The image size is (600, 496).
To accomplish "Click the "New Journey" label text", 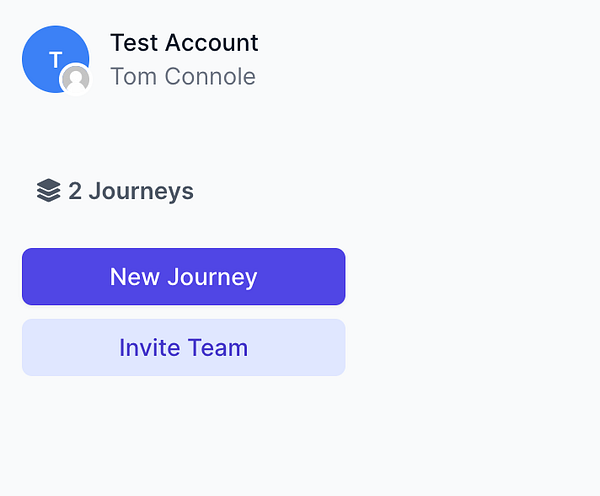I will click(x=183, y=276).
